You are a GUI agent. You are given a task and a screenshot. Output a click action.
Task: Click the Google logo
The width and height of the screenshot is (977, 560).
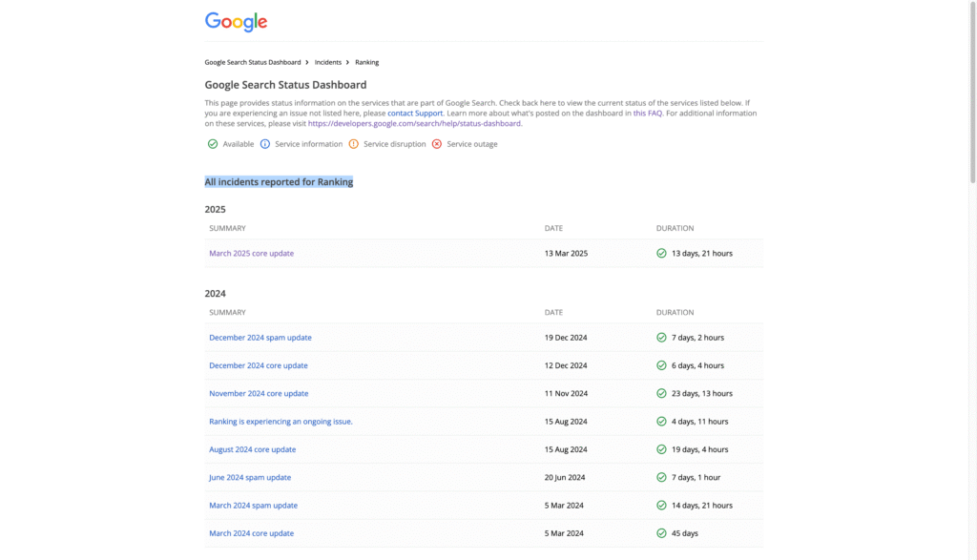pyautogui.click(x=236, y=22)
